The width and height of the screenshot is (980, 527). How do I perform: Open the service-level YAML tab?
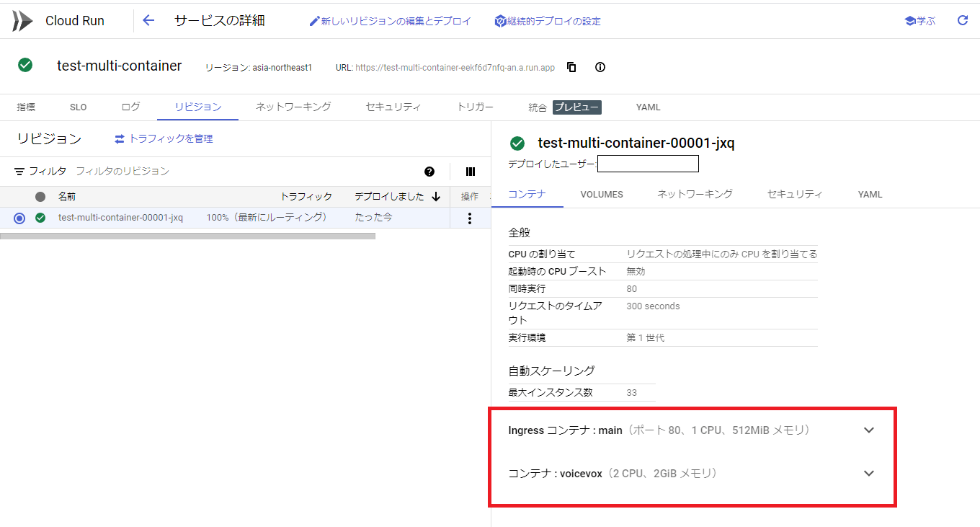pos(648,107)
